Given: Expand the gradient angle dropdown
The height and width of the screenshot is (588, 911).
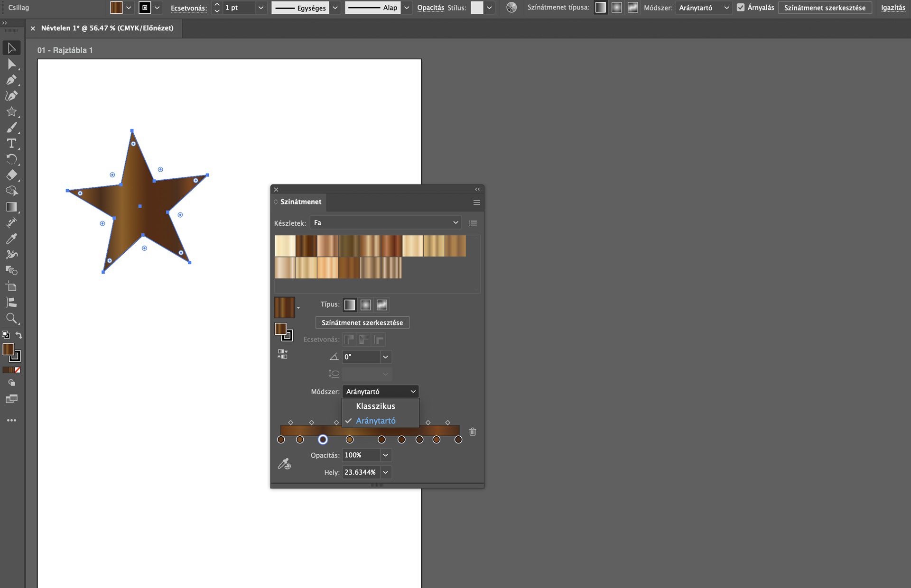Looking at the screenshot, I should [x=385, y=357].
